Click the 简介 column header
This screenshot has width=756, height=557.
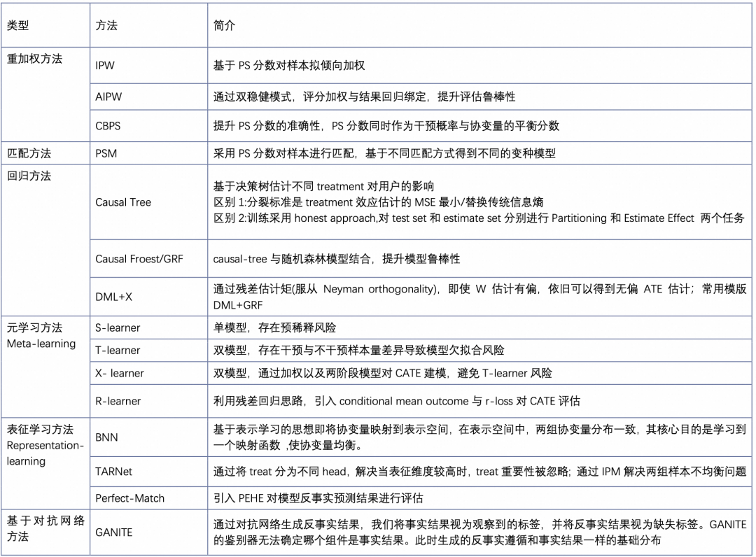point(224,25)
